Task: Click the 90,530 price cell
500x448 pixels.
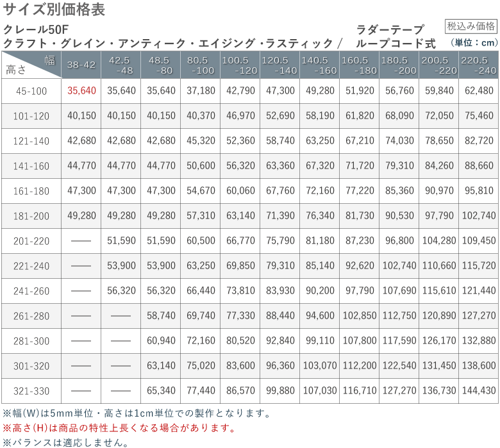Action: 399,216
